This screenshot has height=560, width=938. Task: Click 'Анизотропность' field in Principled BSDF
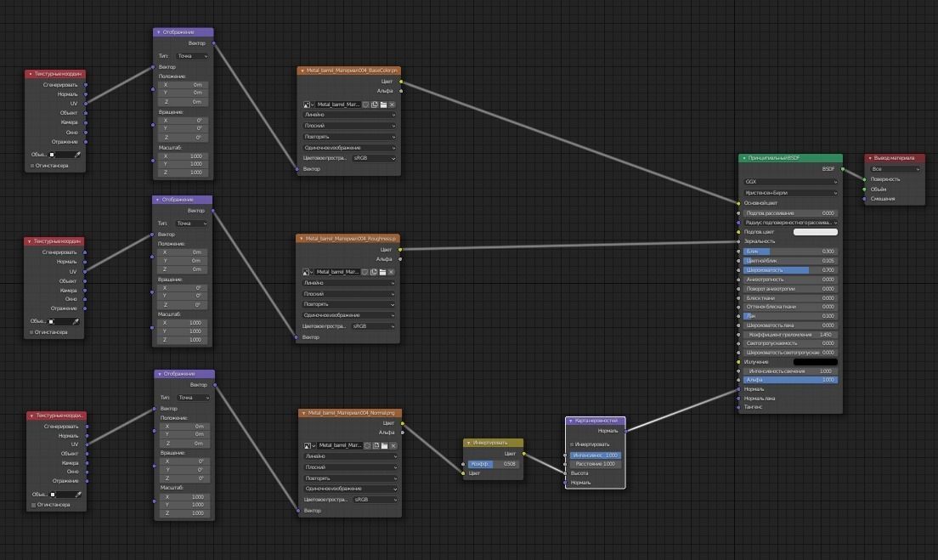click(790, 280)
